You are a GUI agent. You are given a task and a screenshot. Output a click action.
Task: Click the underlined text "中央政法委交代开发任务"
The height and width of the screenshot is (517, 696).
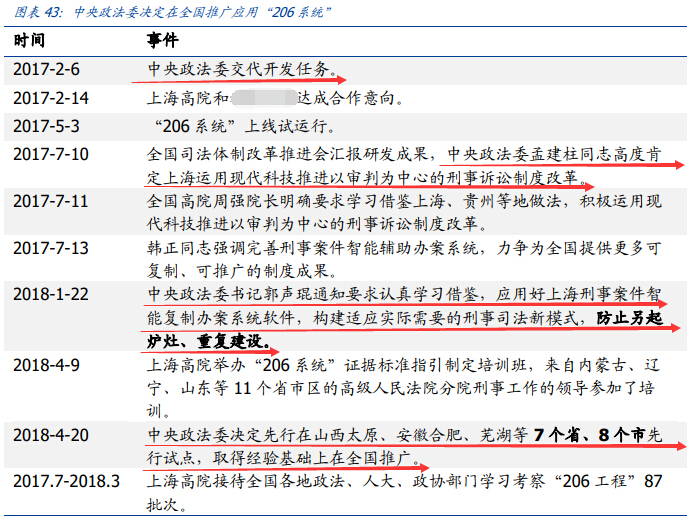pyautogui.click(x=240, y=70)
